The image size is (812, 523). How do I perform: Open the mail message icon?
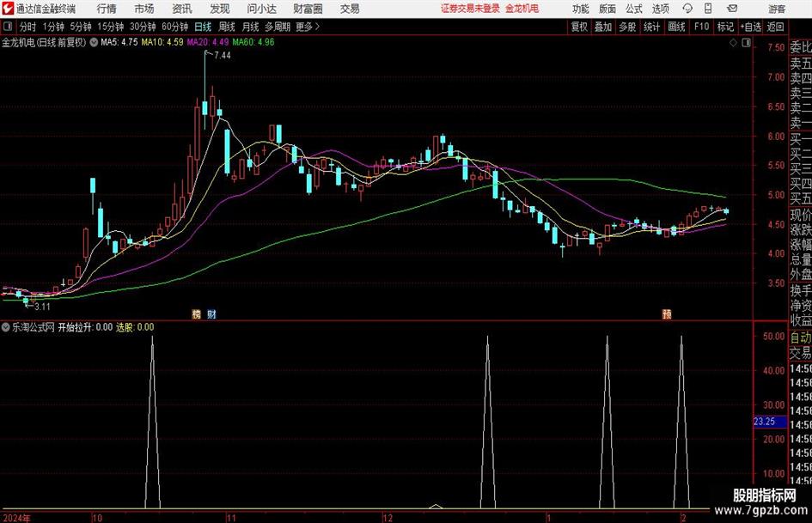(732, 9)
